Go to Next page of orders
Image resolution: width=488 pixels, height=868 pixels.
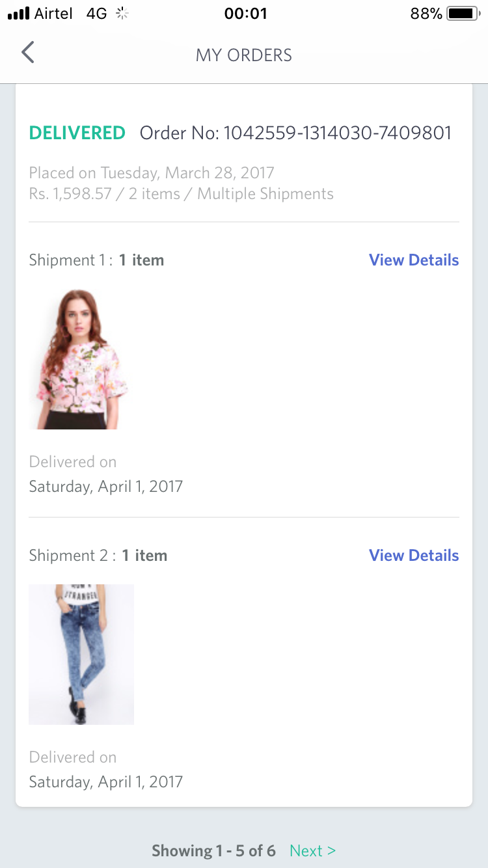click(x=312, y=850)
